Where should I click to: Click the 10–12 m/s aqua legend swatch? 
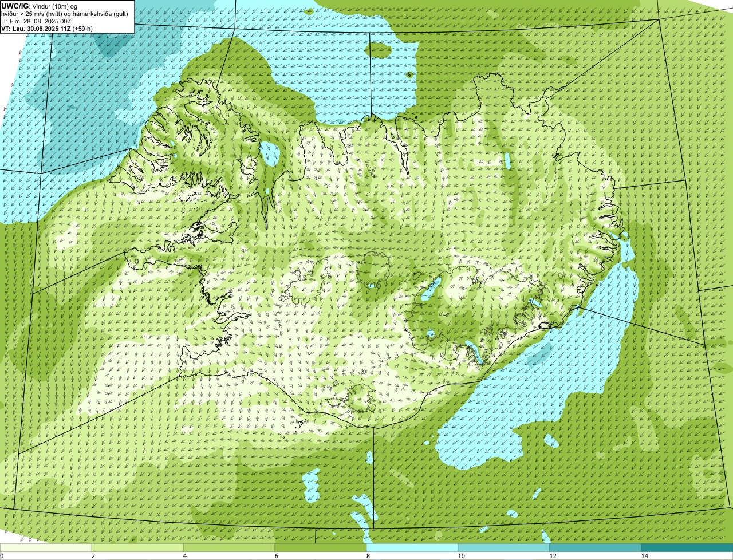pos(504,547)
